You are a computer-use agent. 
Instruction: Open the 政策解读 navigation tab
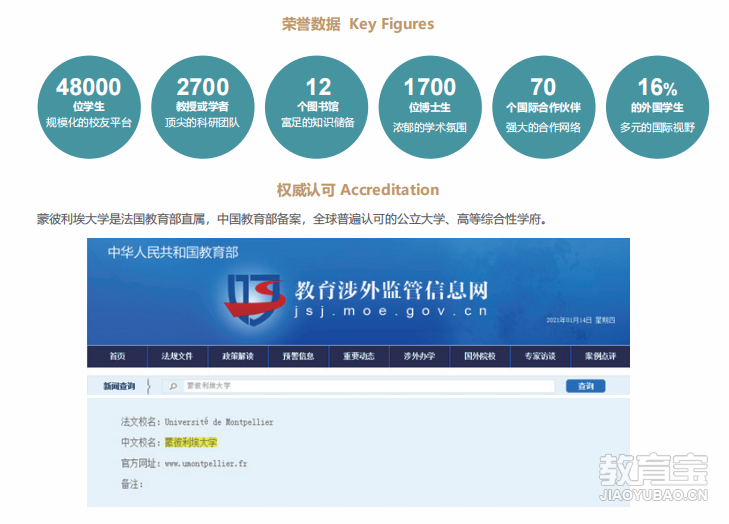pos(238,356)
